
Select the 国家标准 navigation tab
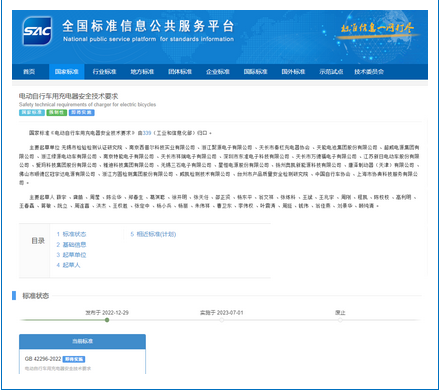coord(67,72)
